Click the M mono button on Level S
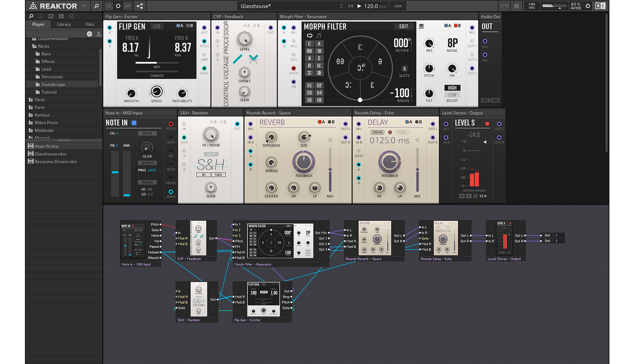The image size is (634, 364). (x=461, y=196)
